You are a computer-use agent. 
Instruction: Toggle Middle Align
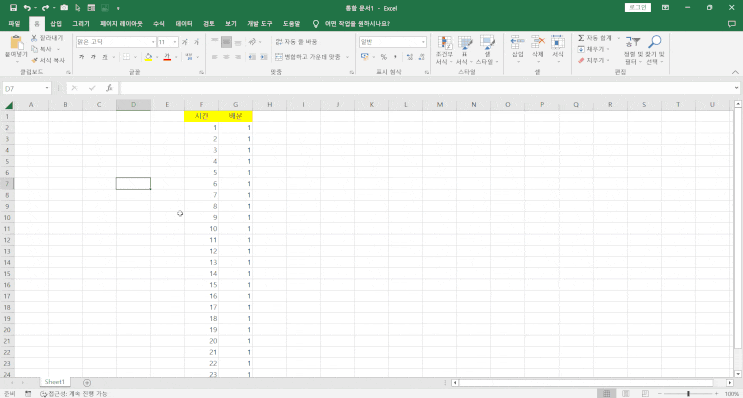point(227,42)
